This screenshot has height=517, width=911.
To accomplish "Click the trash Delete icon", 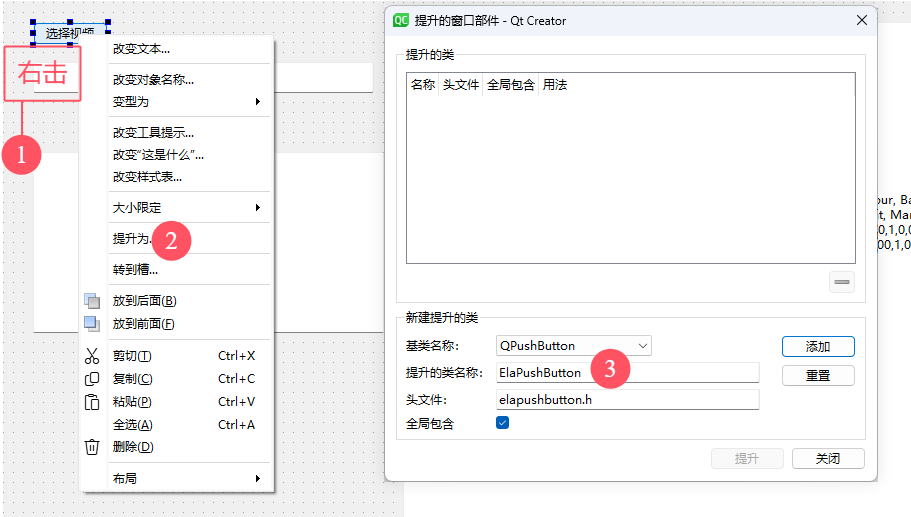I will pos(92,447).
